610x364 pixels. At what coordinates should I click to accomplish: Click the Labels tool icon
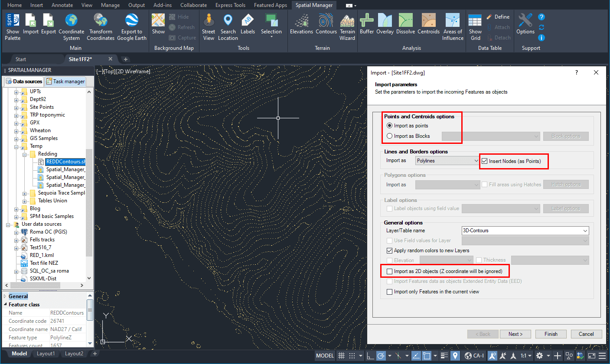[x=248, y=24]
